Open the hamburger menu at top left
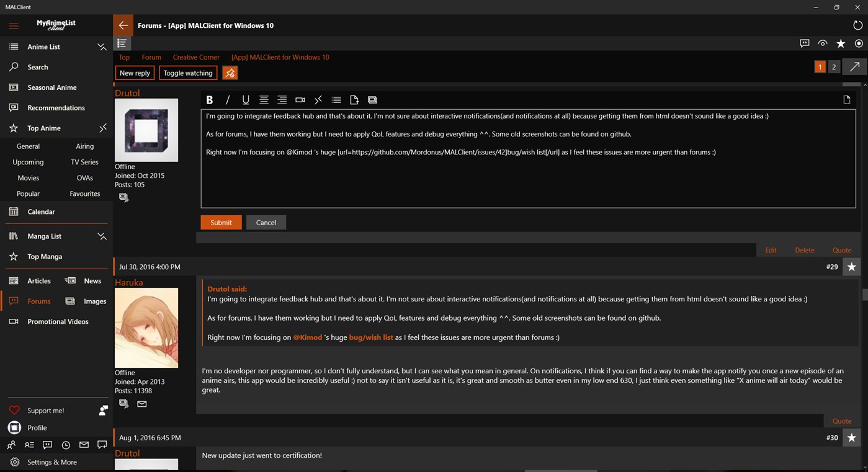Viewport: 868px width, 472px height. (x=13, y=25)
